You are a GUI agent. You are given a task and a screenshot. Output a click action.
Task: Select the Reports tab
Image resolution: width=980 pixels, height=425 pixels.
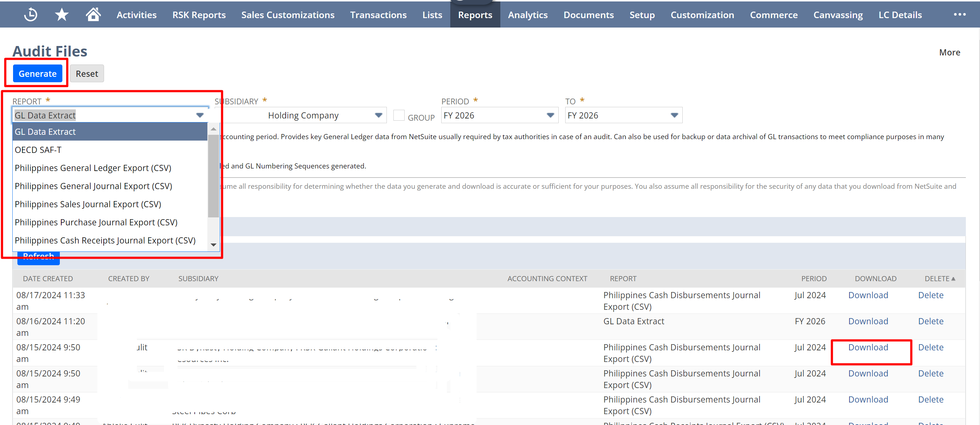coord(475,15)
